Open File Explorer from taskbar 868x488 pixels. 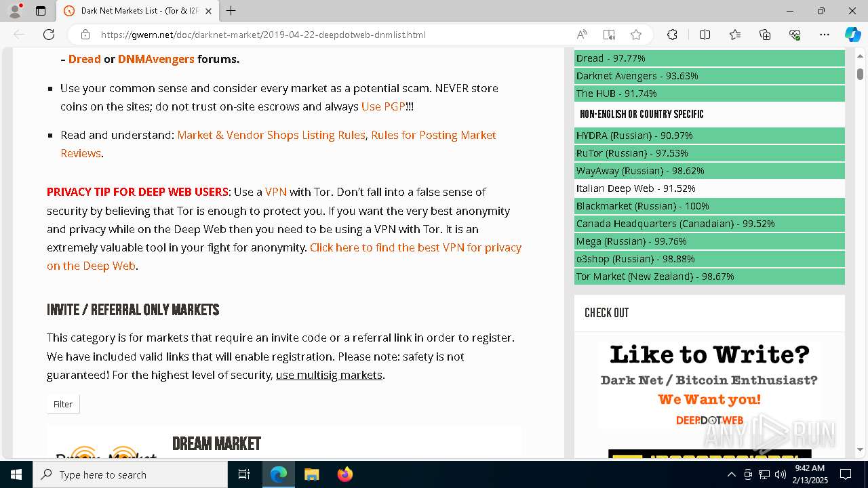pos(311,474)
